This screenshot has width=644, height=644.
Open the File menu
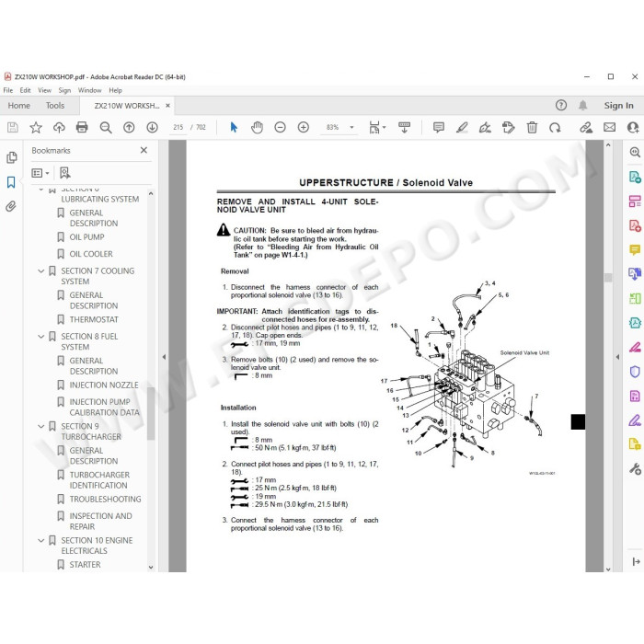click(7, 90)
